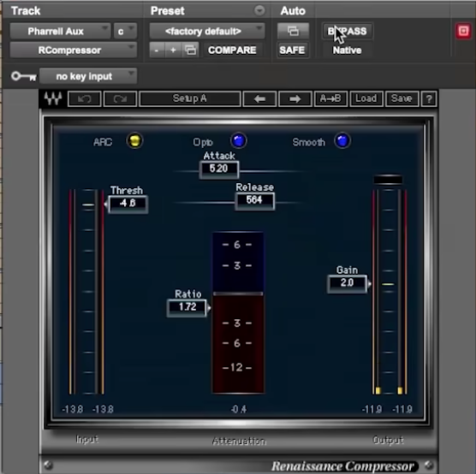The height and width of the screenshot is (474, 476).
Task: Click the left output peak -11.9 readout
Action: tap(372, 409)
